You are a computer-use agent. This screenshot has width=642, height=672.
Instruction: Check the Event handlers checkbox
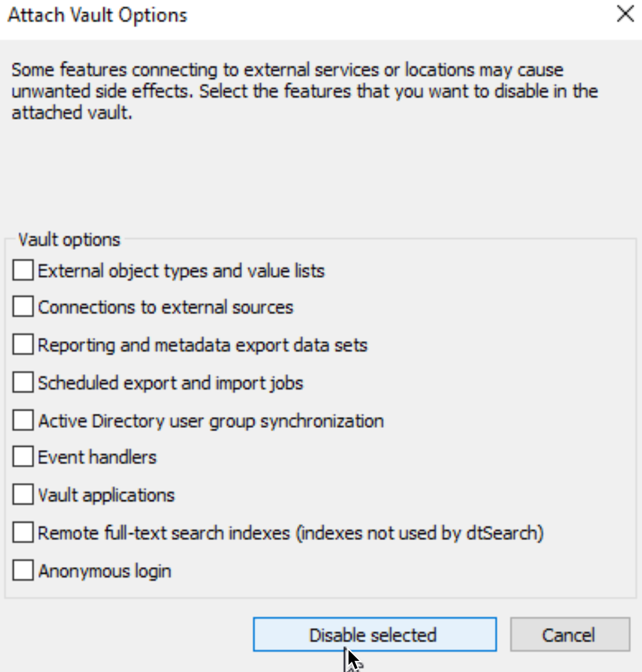[x=23, y=456]
